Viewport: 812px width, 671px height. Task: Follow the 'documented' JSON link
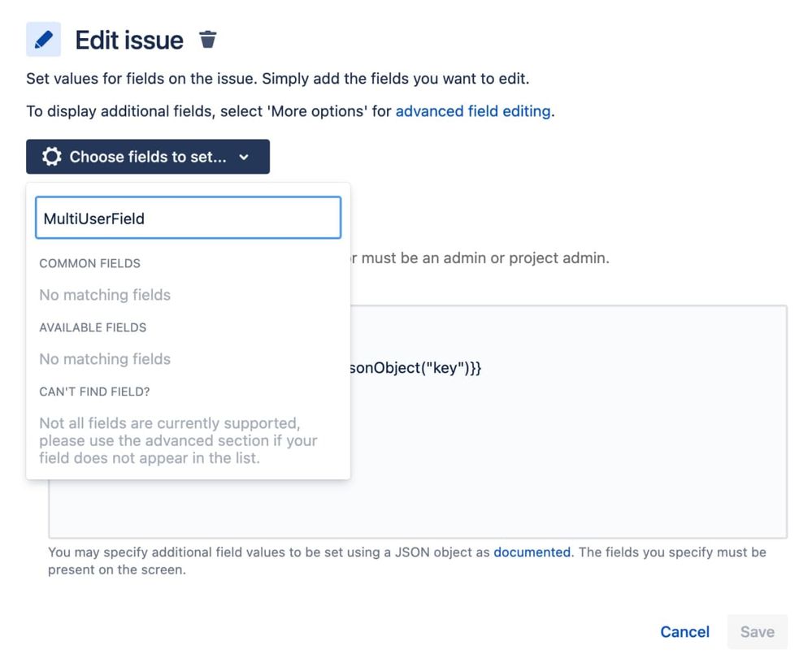pos(532,552)
